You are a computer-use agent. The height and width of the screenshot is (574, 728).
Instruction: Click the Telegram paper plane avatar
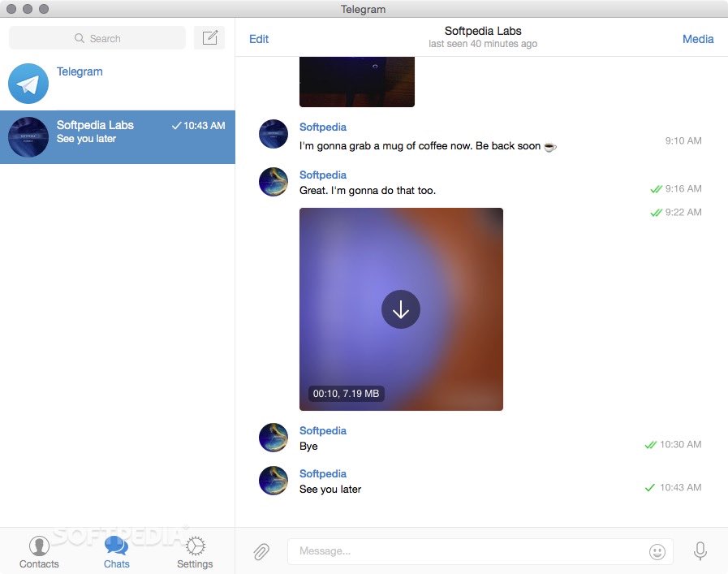(28, 84)
